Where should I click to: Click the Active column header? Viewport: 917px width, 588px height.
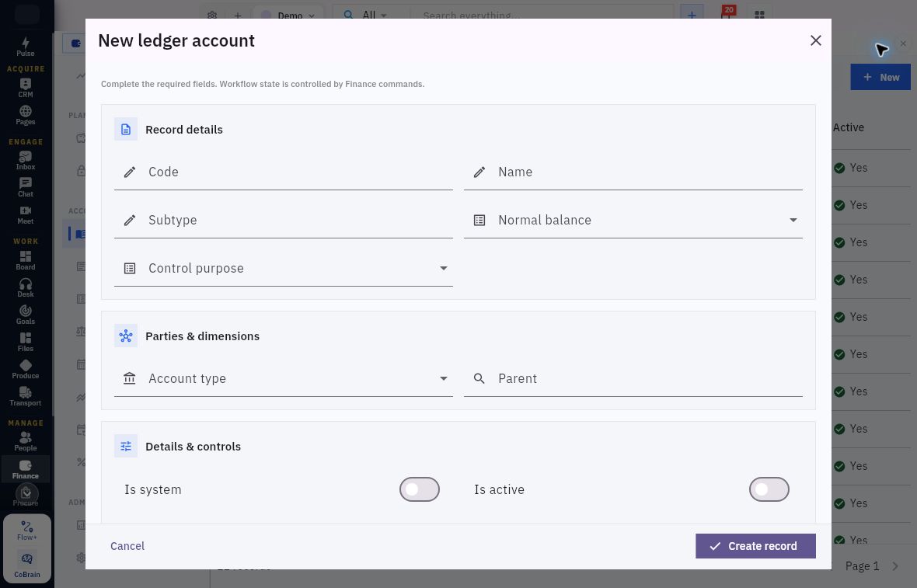(x=848, y=127)
